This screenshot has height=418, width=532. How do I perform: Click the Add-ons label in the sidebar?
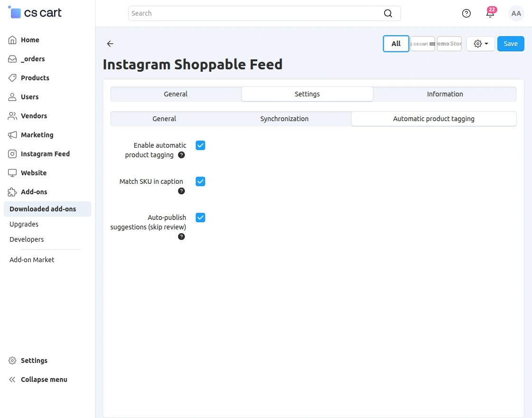click(x=34, y=192)
